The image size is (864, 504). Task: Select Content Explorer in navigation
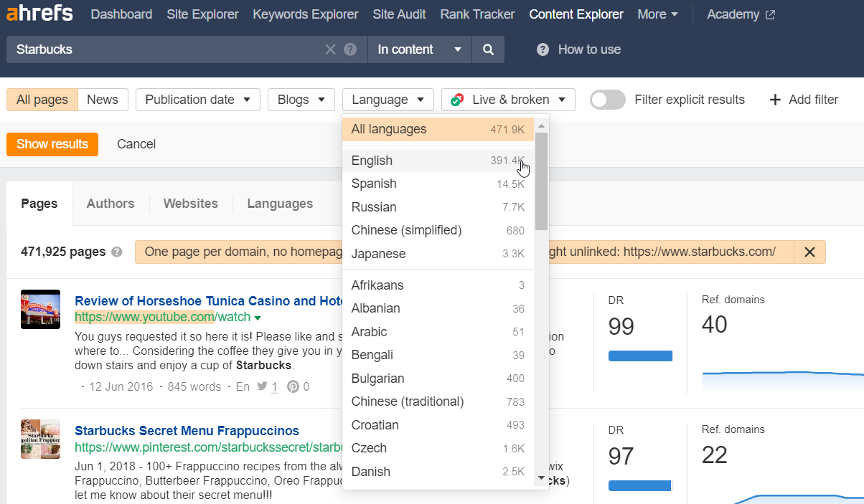click(x=576, y=14)
